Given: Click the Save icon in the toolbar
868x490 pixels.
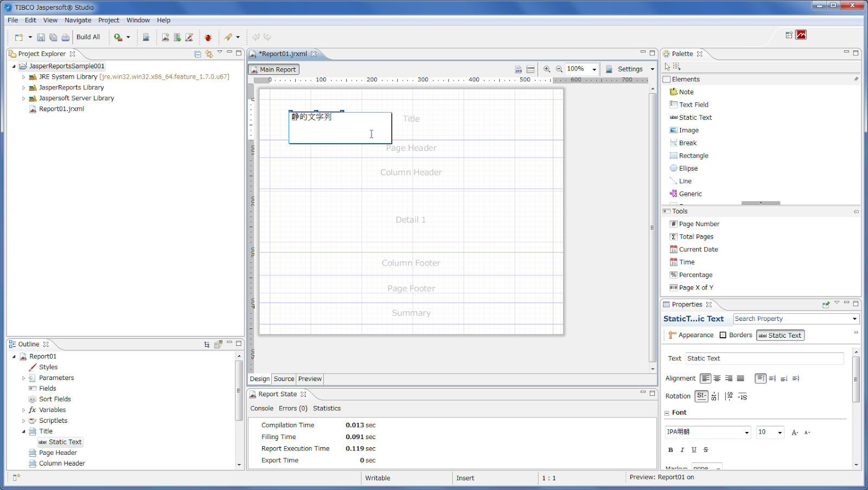Looking at the screenshot, I should pos(41,37).
